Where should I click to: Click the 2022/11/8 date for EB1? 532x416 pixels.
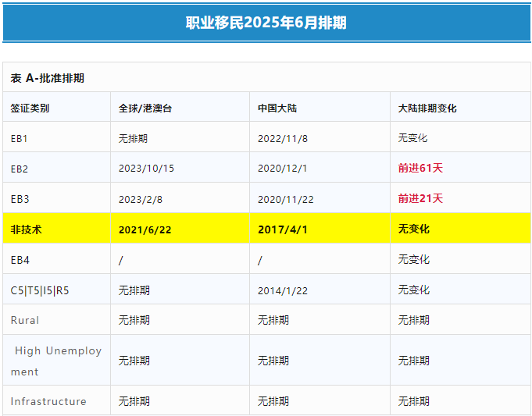click(x=283, y=138)
